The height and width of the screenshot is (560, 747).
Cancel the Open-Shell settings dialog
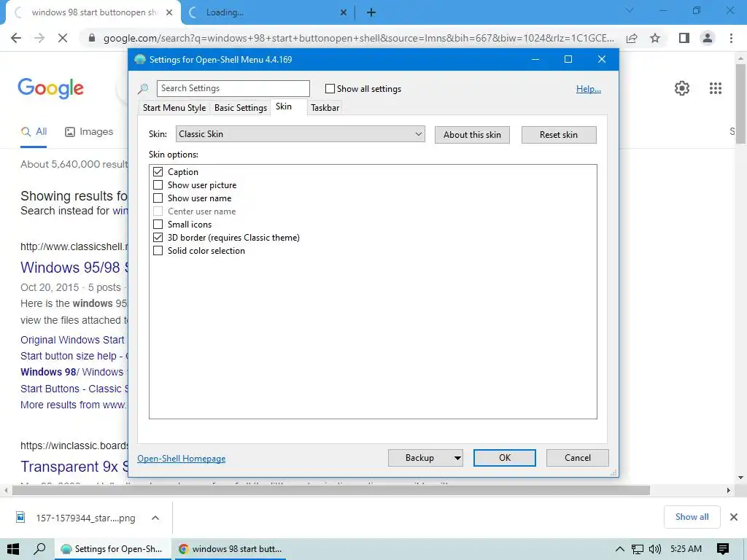pyautogui.click(x=578, y=458)
